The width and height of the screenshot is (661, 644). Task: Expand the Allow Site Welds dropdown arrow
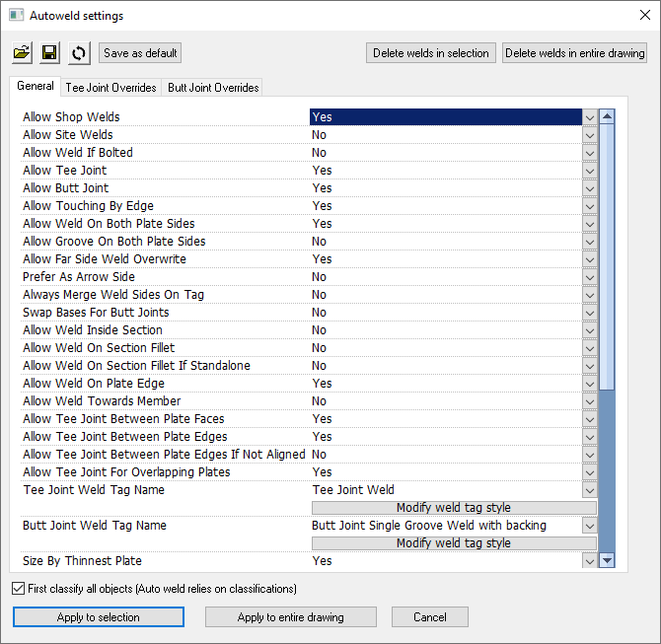point(589,135)
